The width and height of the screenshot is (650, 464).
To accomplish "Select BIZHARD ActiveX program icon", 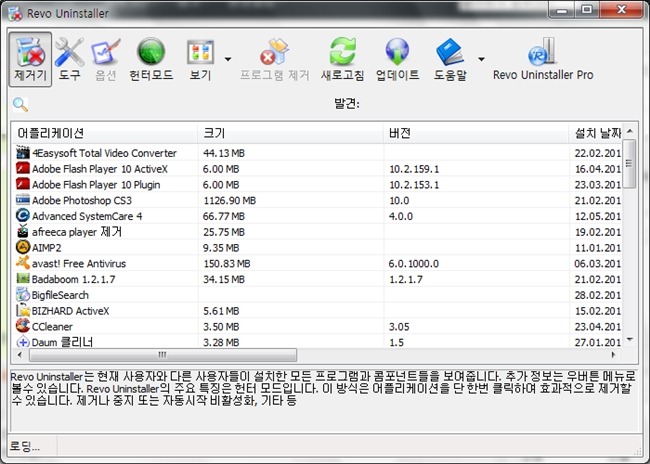I will [x=23, y=310].
